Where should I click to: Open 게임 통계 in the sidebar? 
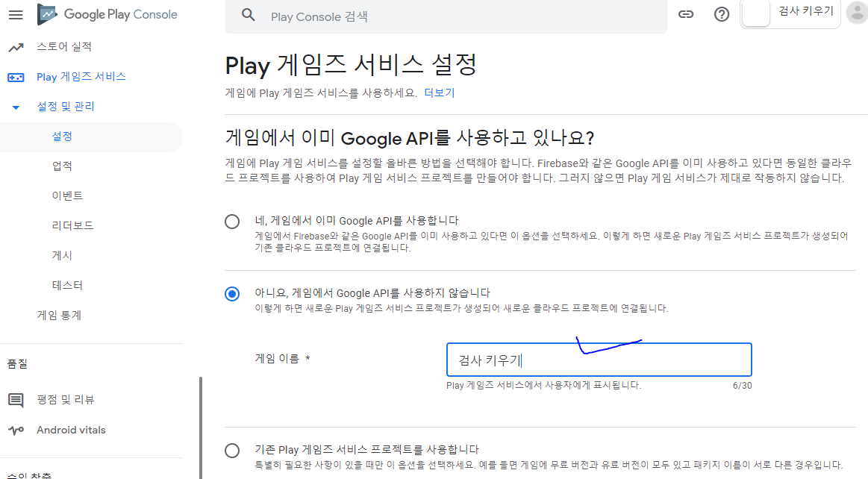[59, 316]
